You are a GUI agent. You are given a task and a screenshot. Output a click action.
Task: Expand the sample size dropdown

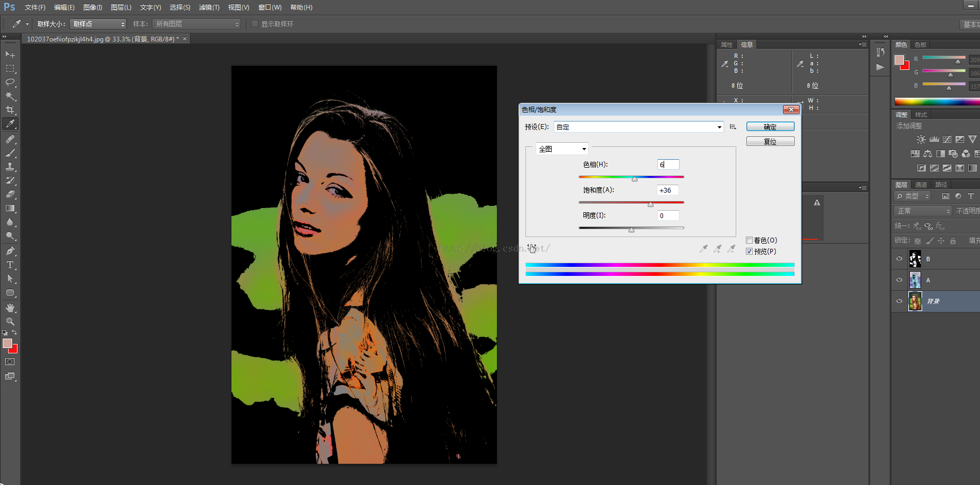[x=98, y=24]
